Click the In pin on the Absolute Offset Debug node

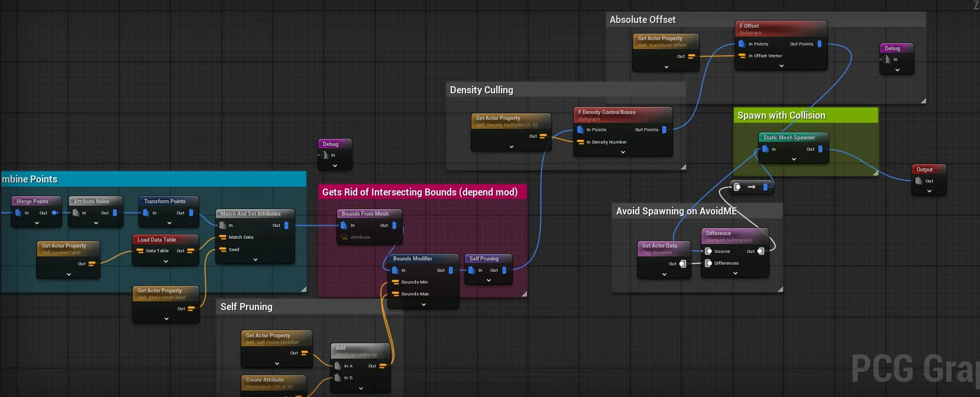pos(887,60)
